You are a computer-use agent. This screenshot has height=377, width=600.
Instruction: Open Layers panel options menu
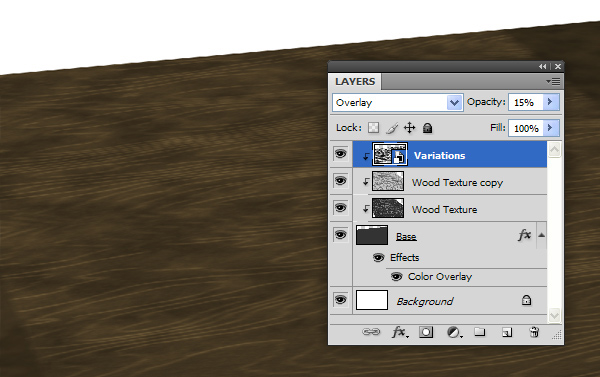[553, 82]
